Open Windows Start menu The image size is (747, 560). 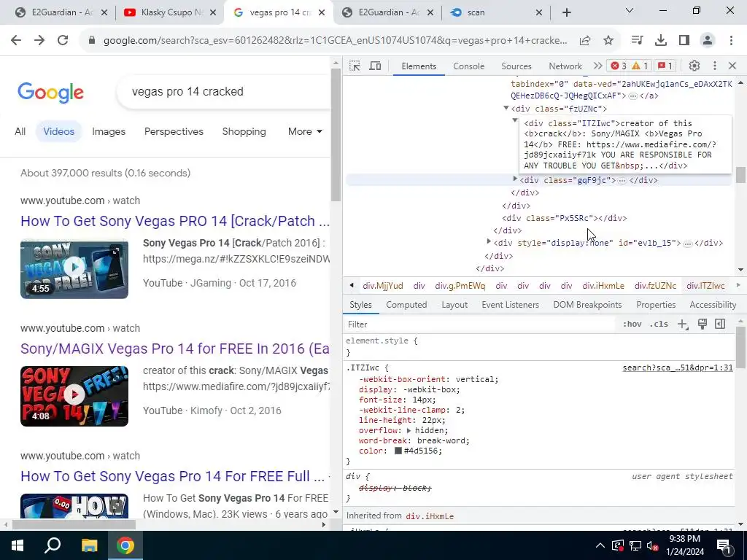point(18,545)
